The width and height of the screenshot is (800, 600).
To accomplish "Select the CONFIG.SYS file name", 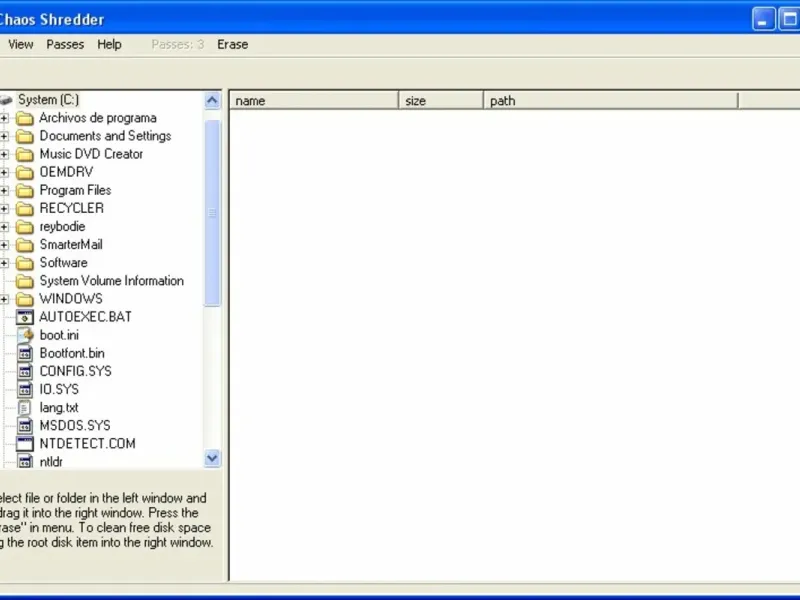I will (76, 371).
